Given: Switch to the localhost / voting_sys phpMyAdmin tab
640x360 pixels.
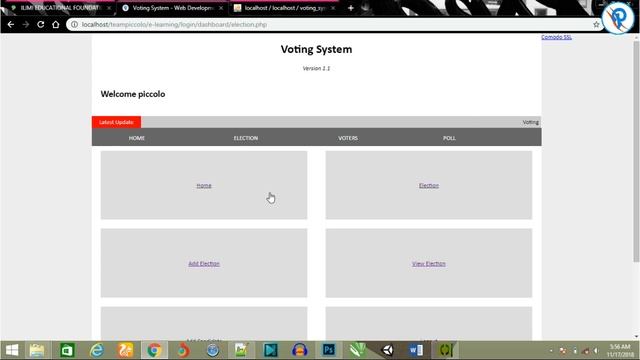Looking at the screenshot, I should coord(284,8).
